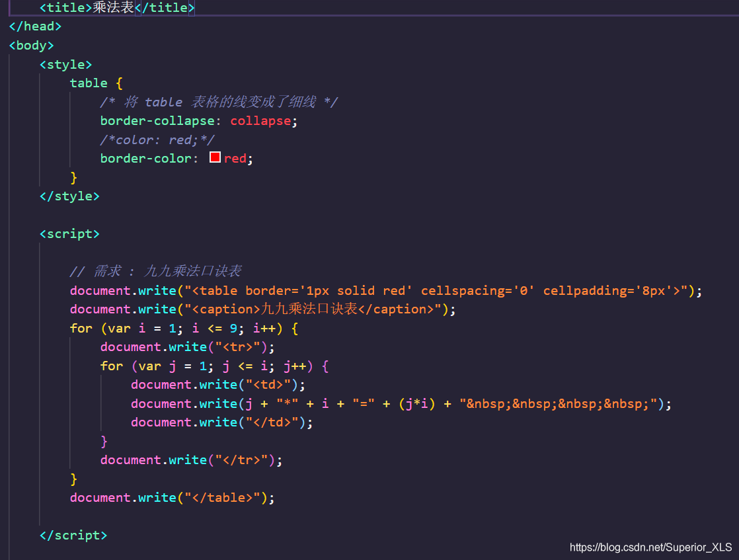Click the 'collapse' value
Image resolution: width=739 pixels, height=560 pixels.
(x=260, y=121)
